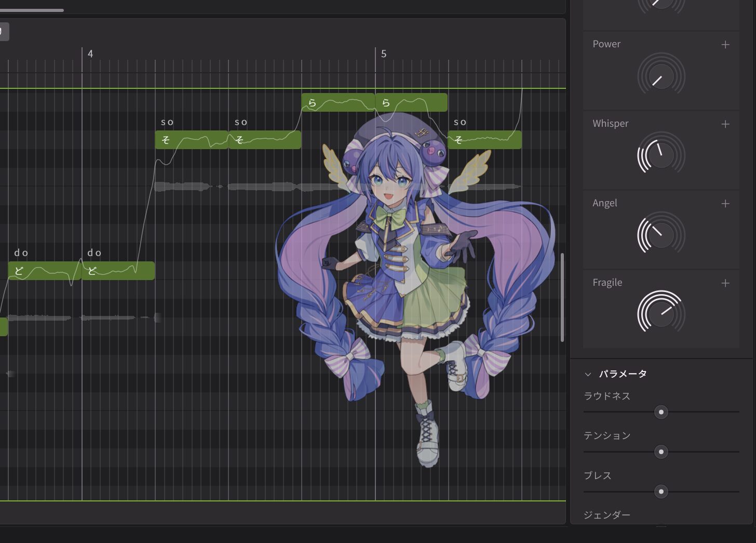Click measure 4 marker on the ruler

(90, 54)
